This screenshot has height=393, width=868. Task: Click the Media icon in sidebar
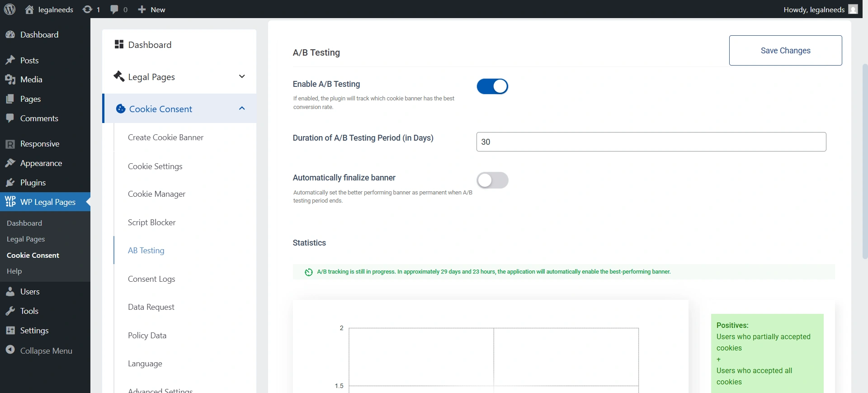pyautogui.click(x=10, y=80)
